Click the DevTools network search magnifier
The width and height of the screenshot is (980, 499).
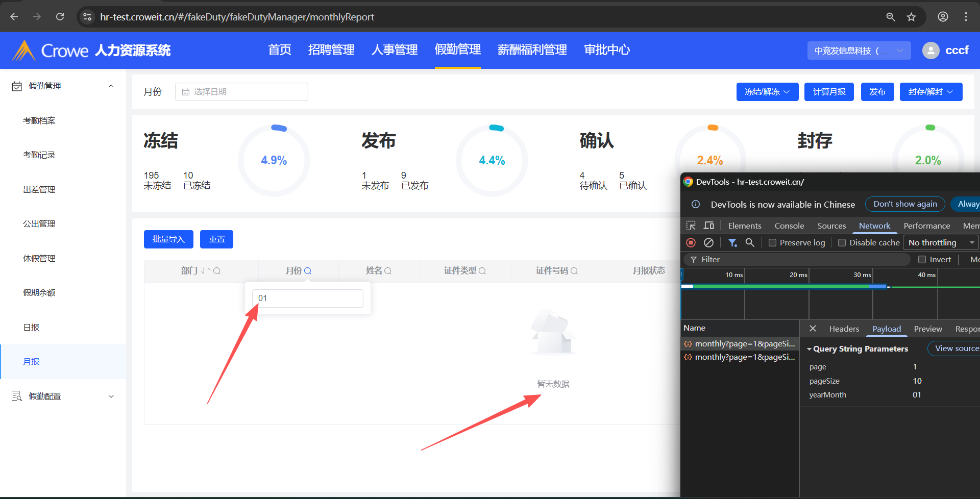click(x=750, y=243)
